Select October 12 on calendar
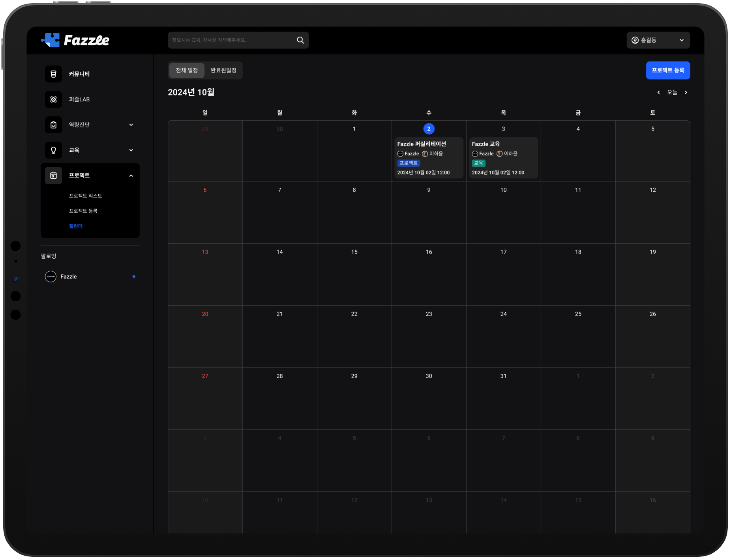 pyautogui.click(x=653, y=190)
